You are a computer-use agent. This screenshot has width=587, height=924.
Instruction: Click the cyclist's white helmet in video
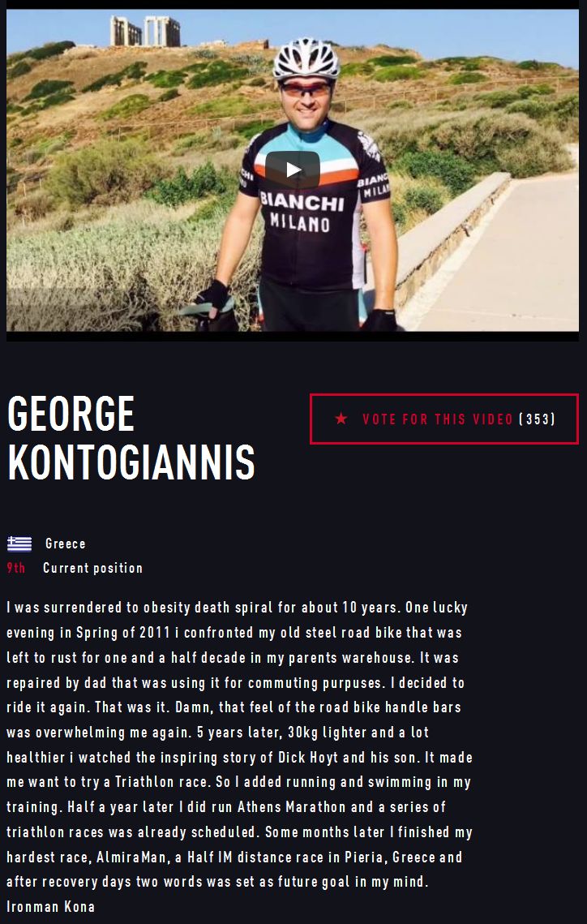(x=306, y=59)
